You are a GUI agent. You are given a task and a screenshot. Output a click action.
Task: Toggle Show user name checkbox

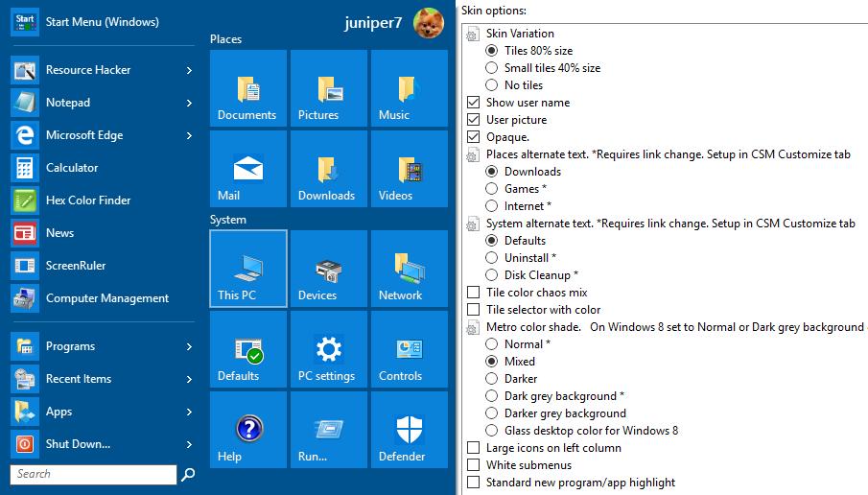pyautogui.click(x=473, y=103)
